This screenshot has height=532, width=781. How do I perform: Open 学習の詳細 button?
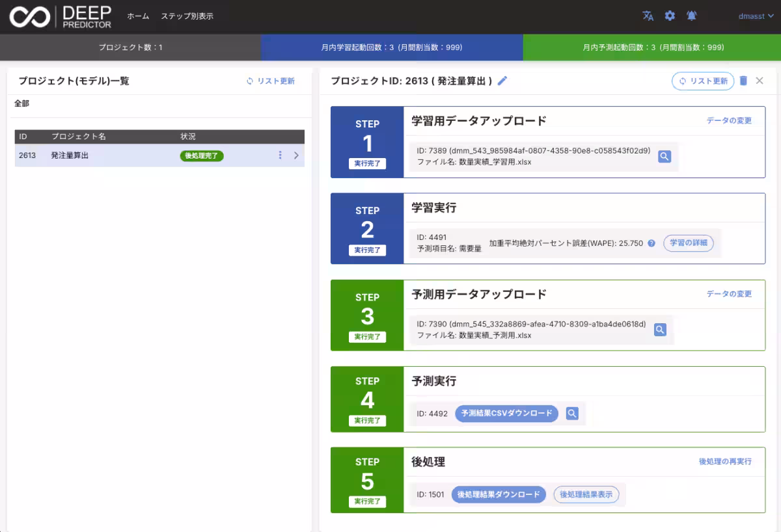click(x=689, y=243)
